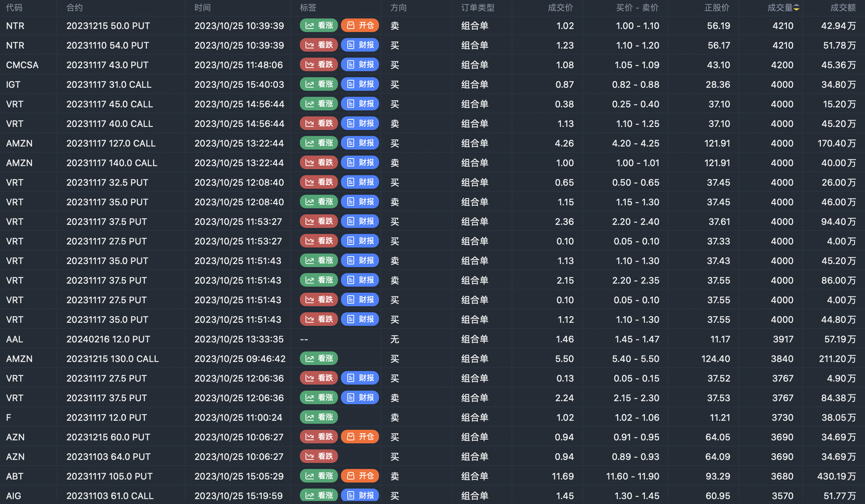Select IGT ticker cell
Image resolution: width=865 pixels, height=504 pixels.
tap(13, 84)
